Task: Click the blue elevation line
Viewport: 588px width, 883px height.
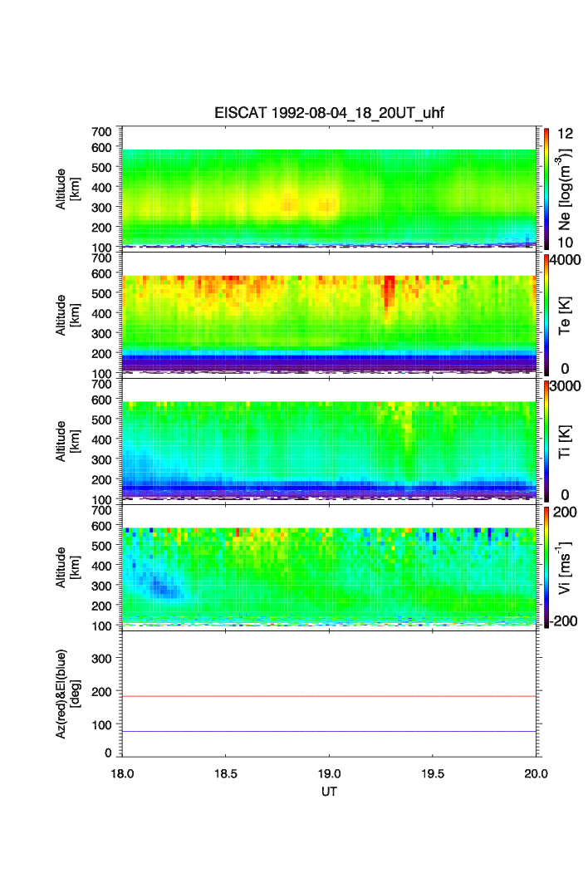Action: click(329, 732)
